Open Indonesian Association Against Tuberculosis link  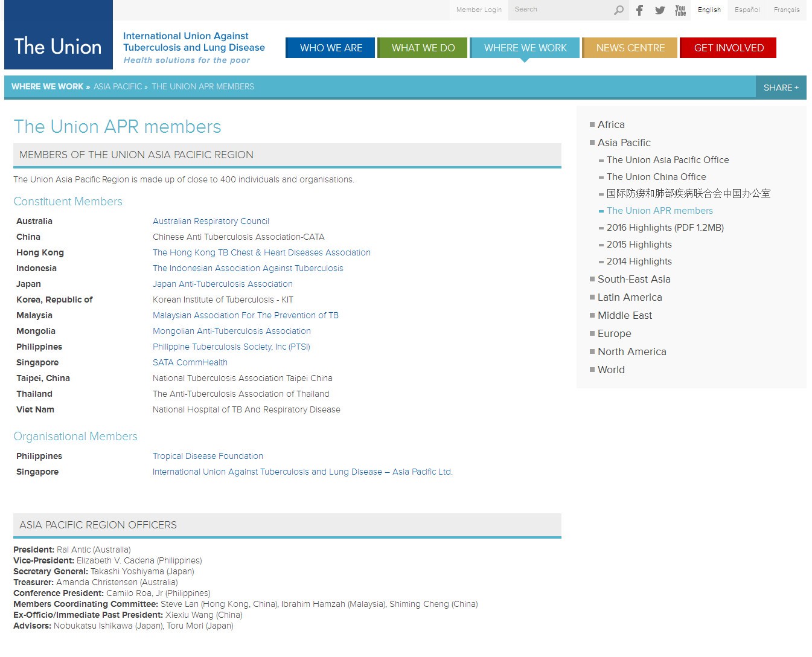[248, 268]
